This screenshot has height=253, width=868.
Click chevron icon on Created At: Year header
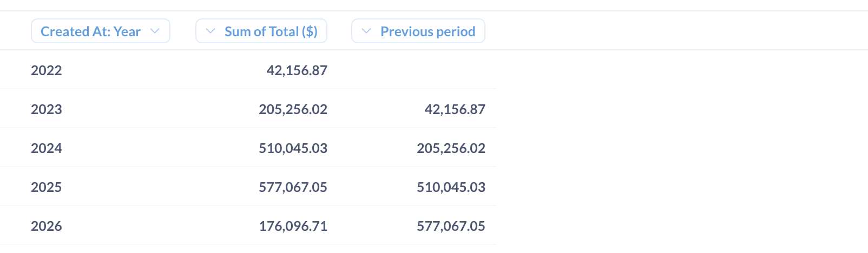point(155,31)
